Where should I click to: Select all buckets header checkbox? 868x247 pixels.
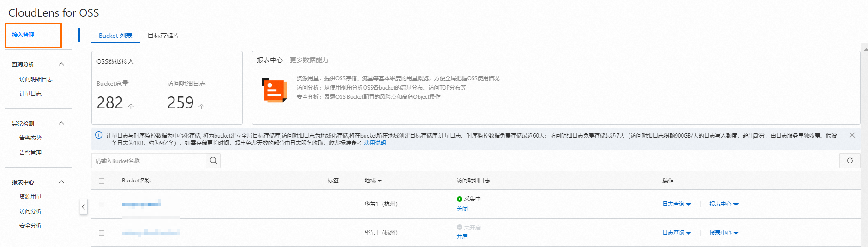(x=102, y=181)
